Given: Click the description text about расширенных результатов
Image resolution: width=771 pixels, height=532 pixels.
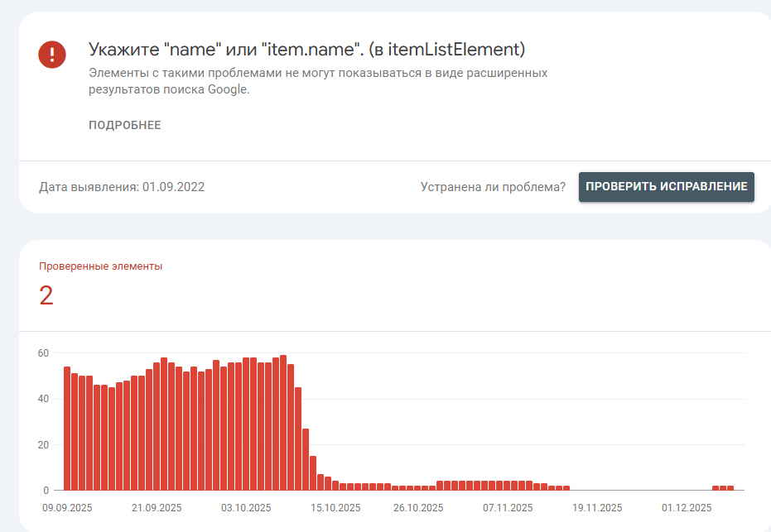Looking at the screenshot, I should click(318, 81).
